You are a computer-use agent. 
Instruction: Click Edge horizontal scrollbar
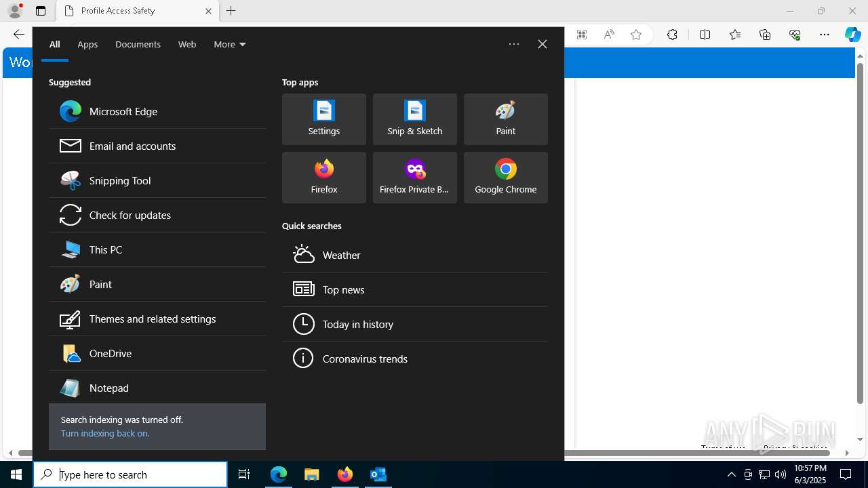click(x=425, y=452)
